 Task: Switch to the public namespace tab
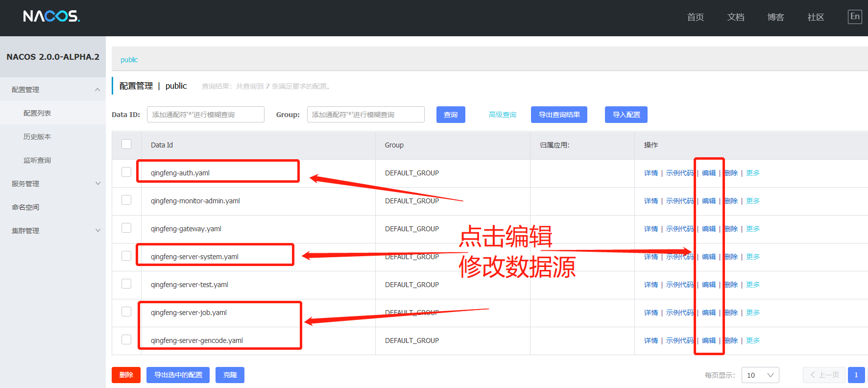pos(129,60)
